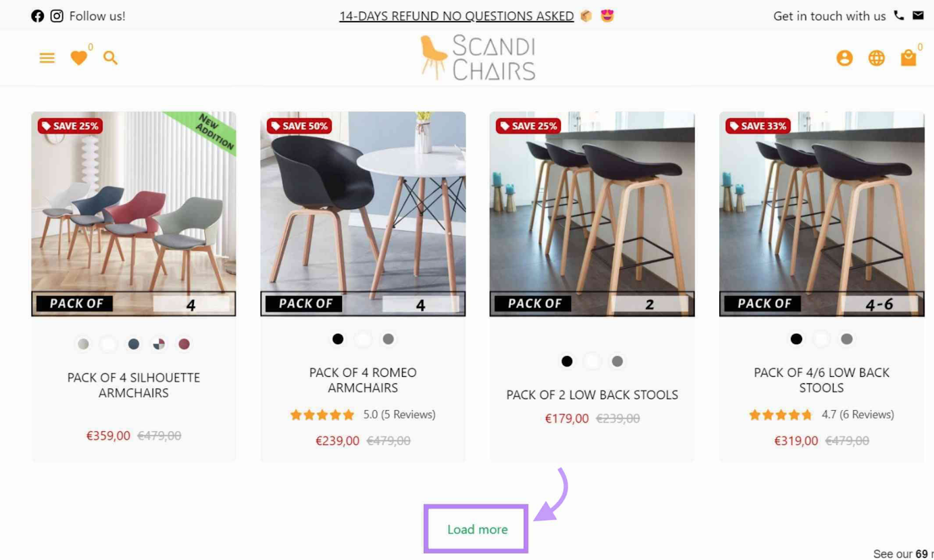Send email via envelope icon
The height and width of the screenshot is (560, 934).
click(x=918, y=16)
